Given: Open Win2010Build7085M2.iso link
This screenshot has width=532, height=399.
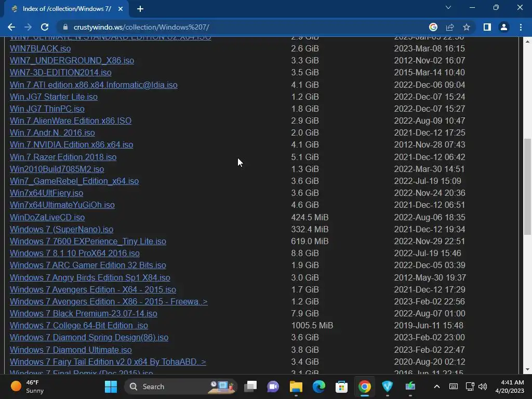Looking at the screenshot, I should click(x=57, y=169).
